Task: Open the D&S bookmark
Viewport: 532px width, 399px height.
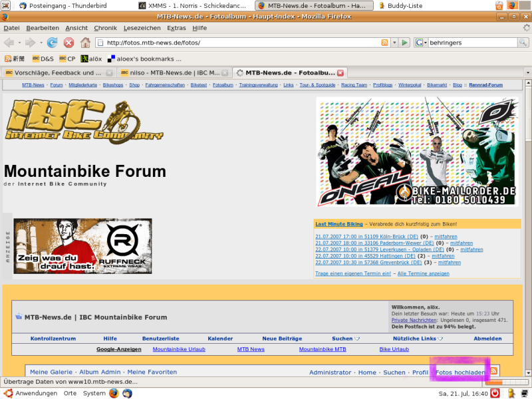Action: click(43, 59)
